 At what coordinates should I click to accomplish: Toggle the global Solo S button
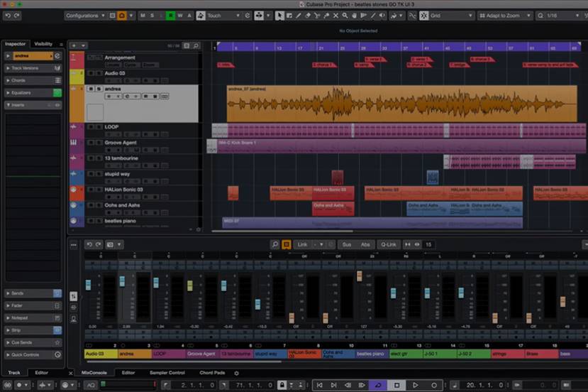152,16
